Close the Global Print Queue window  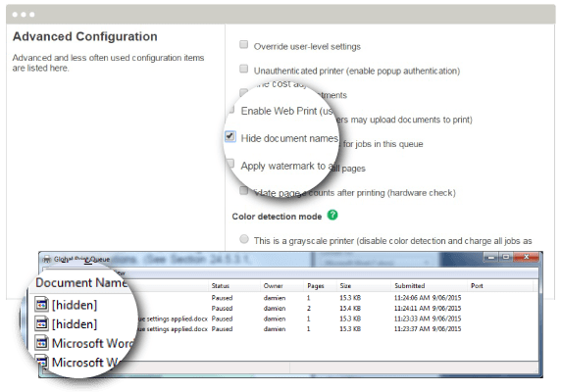526,257
